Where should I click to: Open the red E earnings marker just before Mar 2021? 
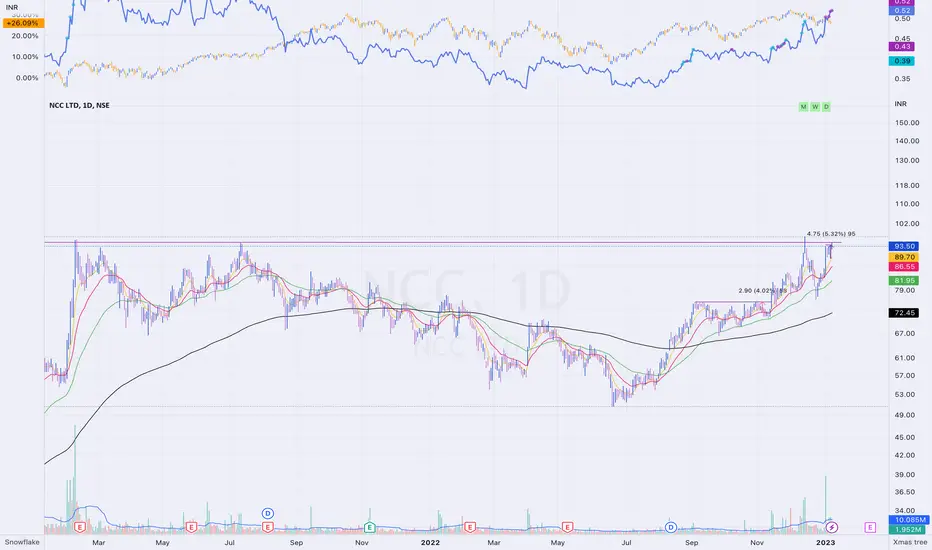coord(80,527)
